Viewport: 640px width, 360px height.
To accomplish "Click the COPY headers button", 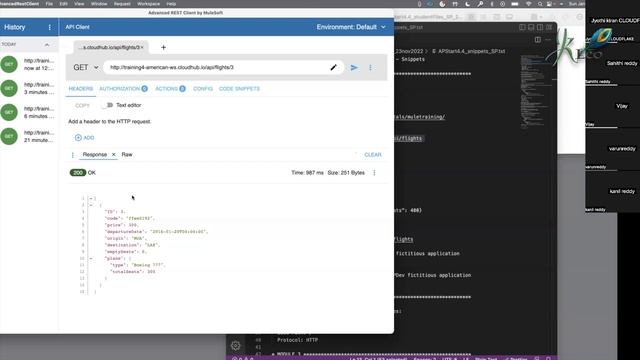I will (x=82, y=105).
